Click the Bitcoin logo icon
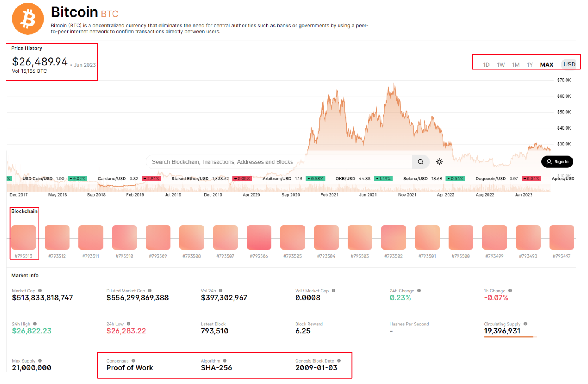 pos(28,19)
